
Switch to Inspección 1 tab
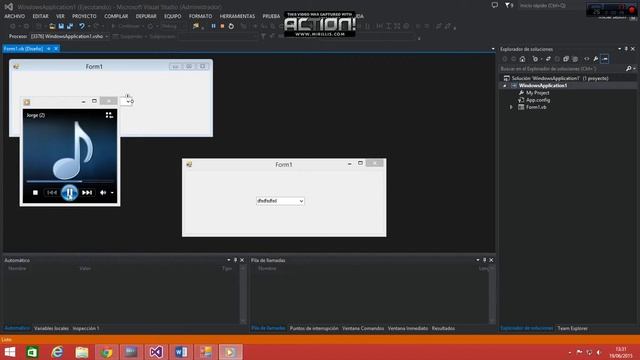(x=86, y=328)
